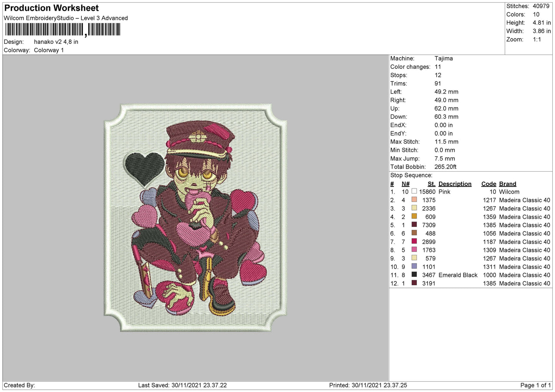
Task: Select thread code '1217' in row 2
Action: pyautogui.click(x=490, y=200)
